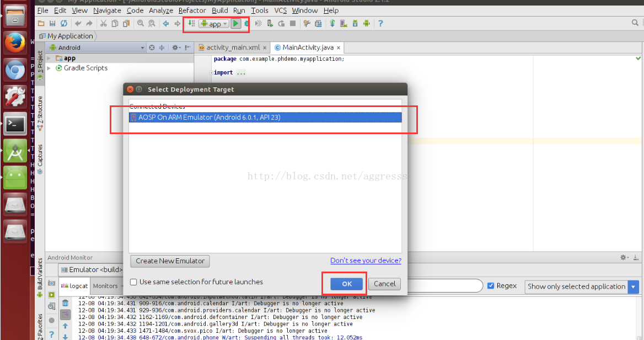The height and width of the screenshot is (340, 644).
Task: Click the blue Help question mark in toolbar
Action: [x=381, y=23]
